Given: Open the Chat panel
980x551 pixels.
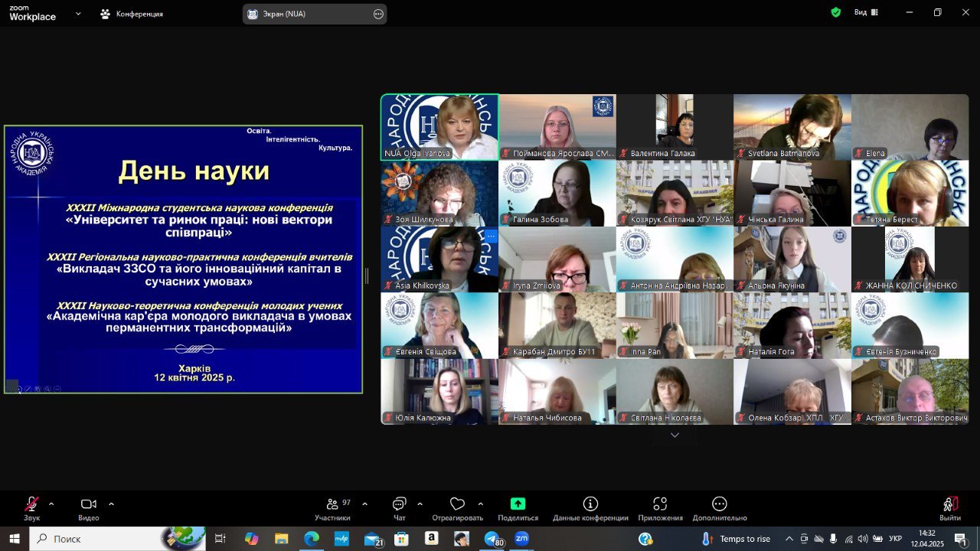Looking at the screenshot, I should pos(399,505).
